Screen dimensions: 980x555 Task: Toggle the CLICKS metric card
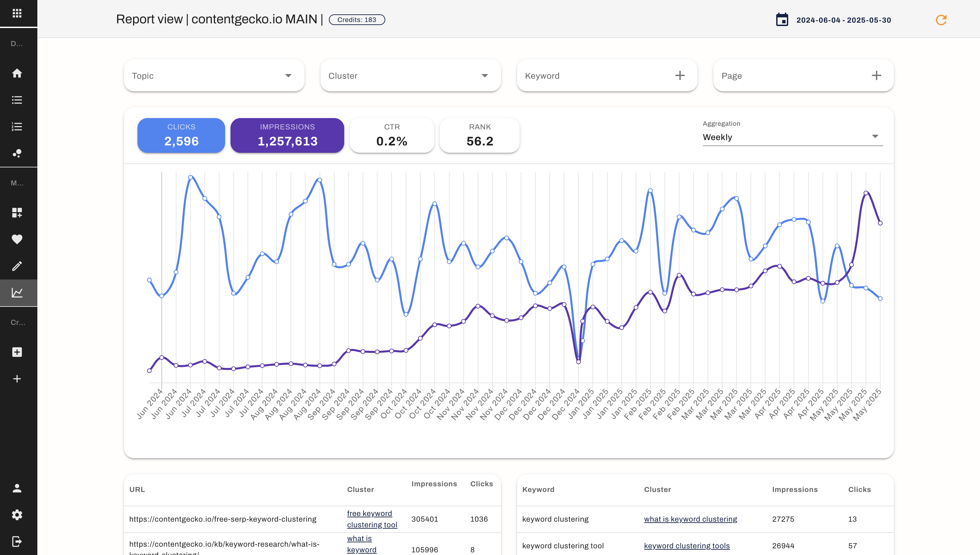click(x=181, y=135)
